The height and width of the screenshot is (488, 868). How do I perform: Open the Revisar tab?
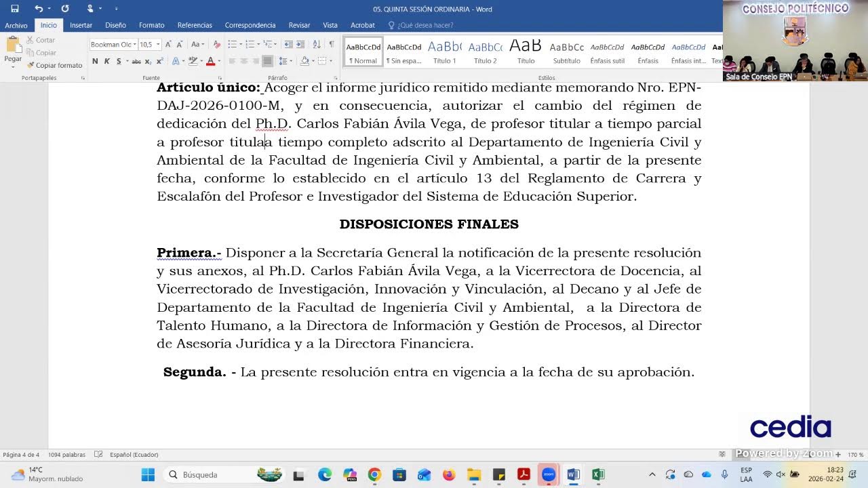tap(299, 25)
